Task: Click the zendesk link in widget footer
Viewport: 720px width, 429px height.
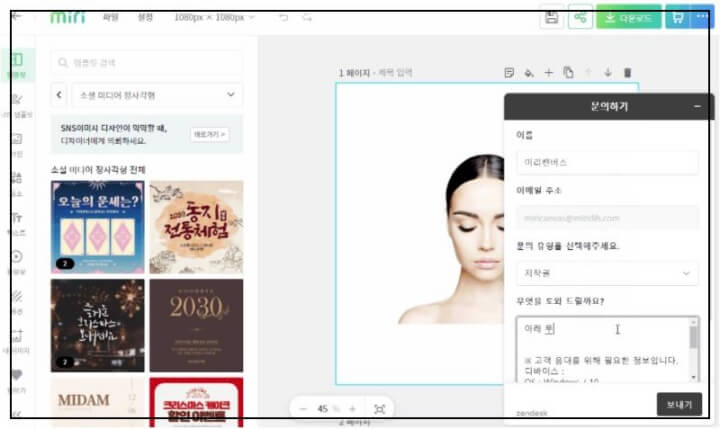Action: (532, 413)
